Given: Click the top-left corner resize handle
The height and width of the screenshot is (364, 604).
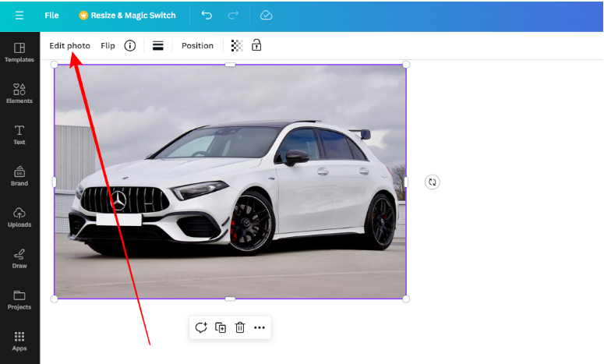Looking at the screenshot, I should point(55,65).
